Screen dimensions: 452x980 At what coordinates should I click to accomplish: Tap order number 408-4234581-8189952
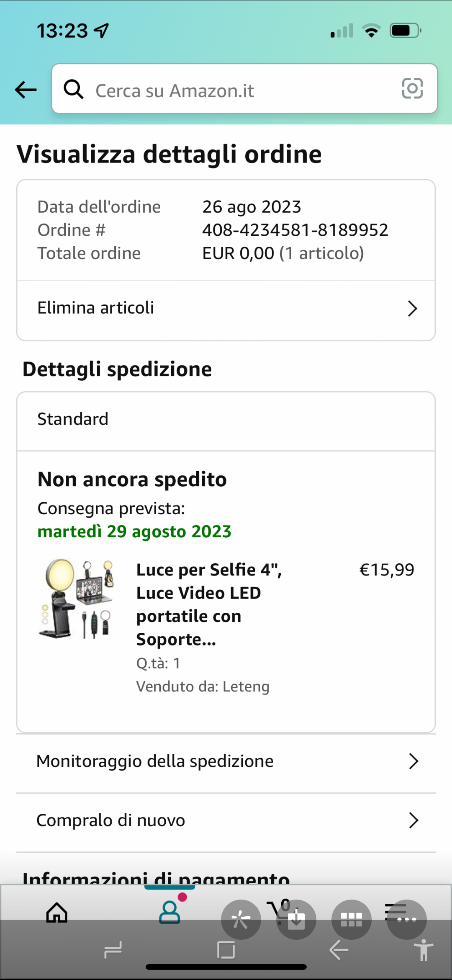pos(295,230)
